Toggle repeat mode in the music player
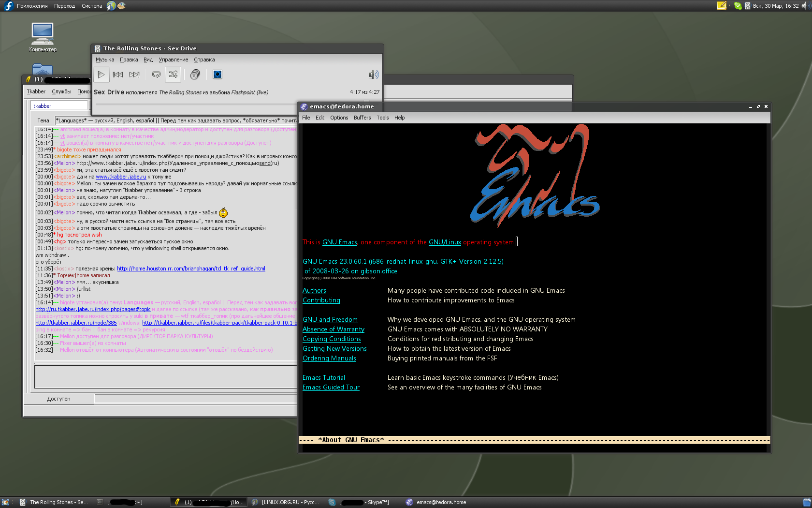The width and height of the screenshot is (812, 508). [x=156, y=75]
